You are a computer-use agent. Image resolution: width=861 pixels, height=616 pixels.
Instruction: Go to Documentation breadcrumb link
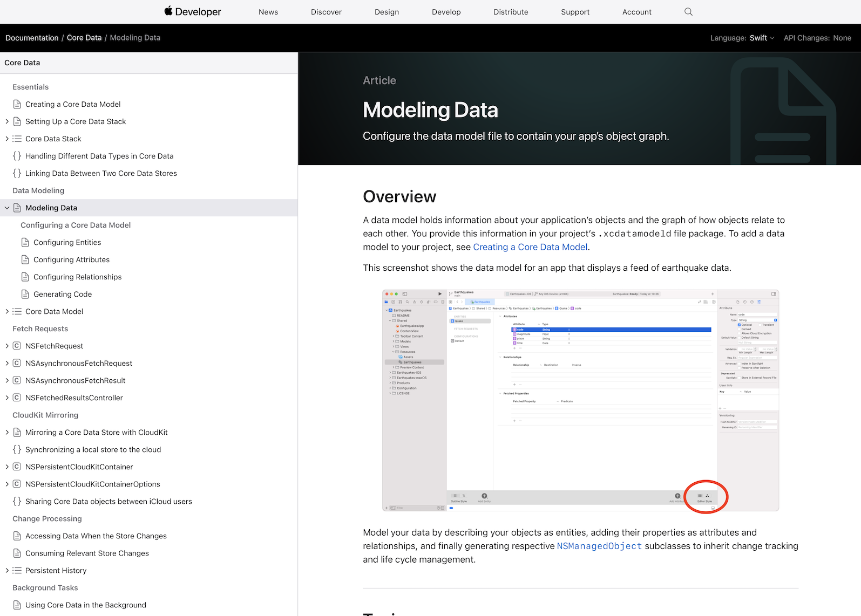click(x=32, y=38)
